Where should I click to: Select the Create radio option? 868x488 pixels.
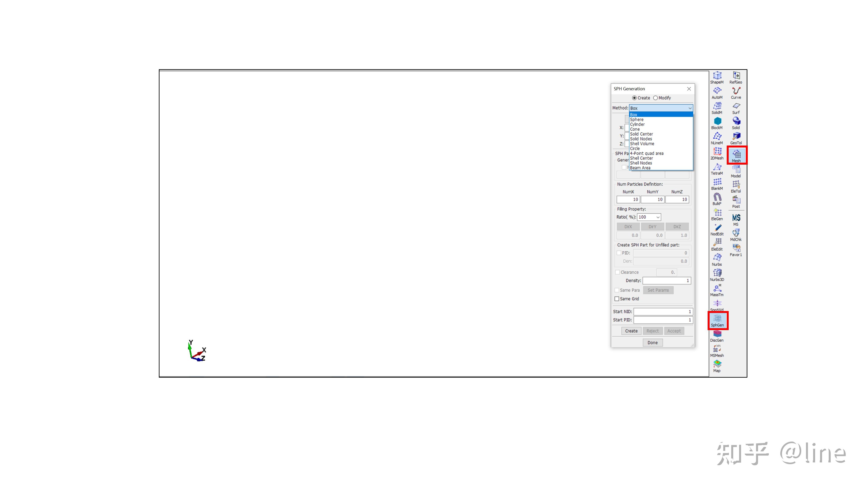click(x=635, y=98)
